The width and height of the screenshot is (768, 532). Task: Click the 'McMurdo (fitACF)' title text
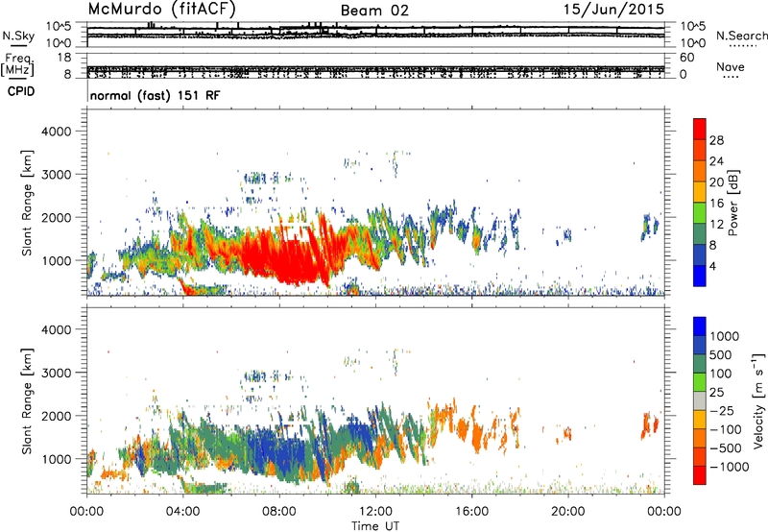pyautogui.click(x=161, y=9)
